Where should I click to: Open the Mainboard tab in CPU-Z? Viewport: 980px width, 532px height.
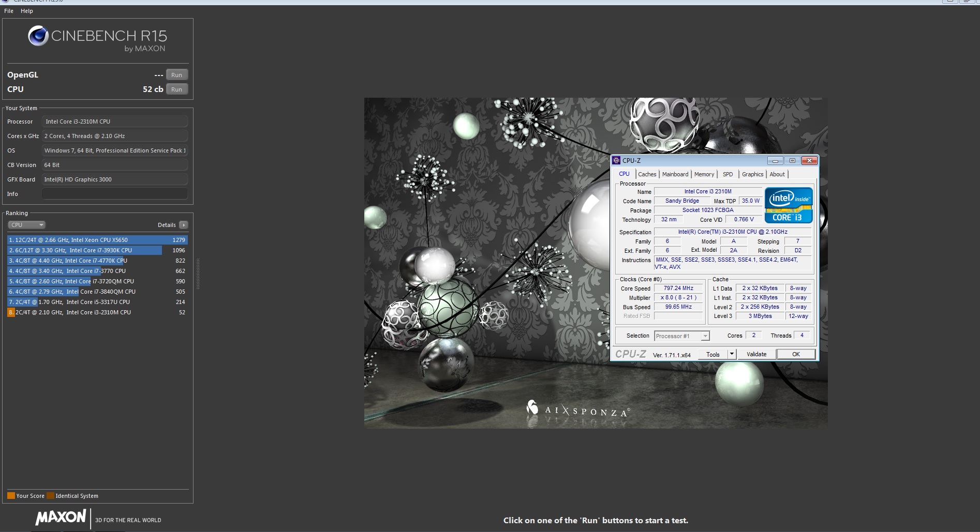click(x=675, y=174)
